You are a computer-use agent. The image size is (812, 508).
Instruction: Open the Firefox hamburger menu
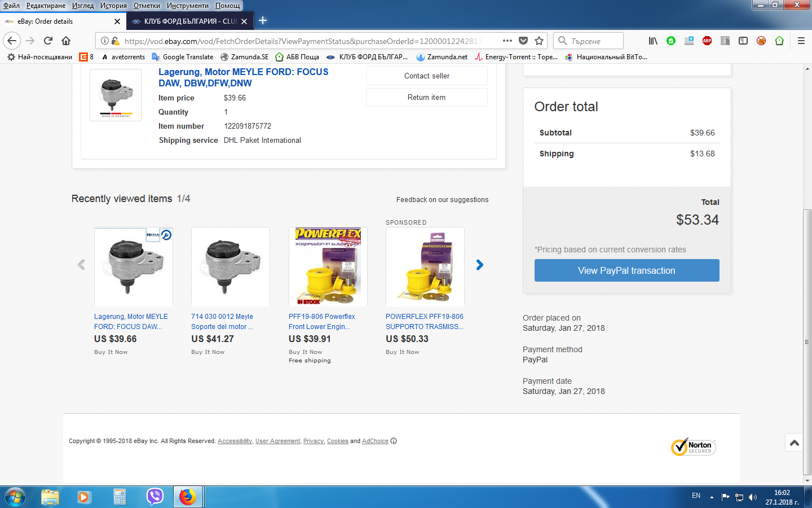(x=801, y=41)
